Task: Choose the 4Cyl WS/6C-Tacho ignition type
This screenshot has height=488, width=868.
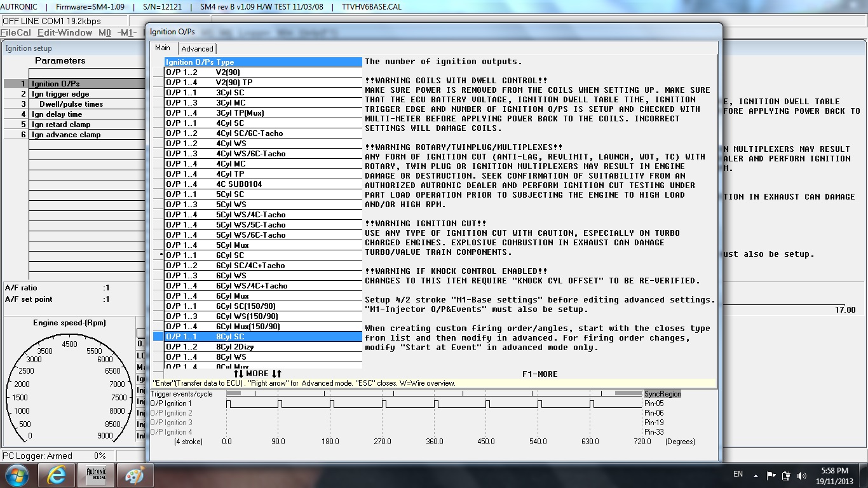Action: point(263,154)
